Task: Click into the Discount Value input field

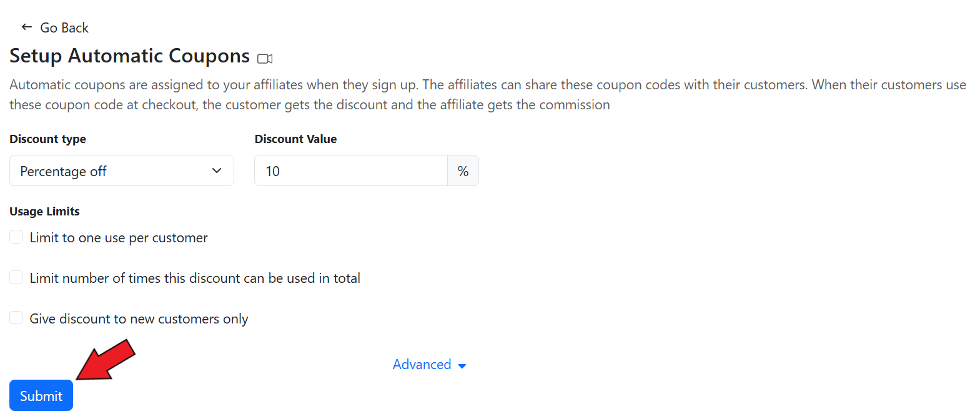Action: [350, 171]
